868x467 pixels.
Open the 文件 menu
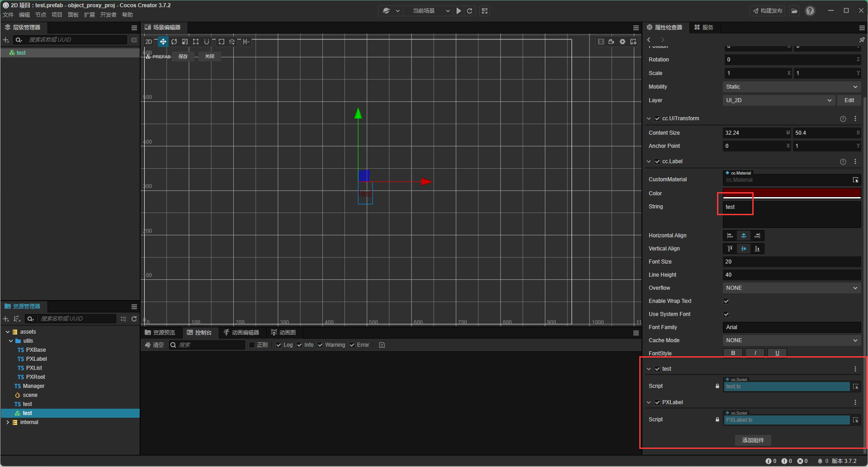pyautogui.click(x=9, y=15)
